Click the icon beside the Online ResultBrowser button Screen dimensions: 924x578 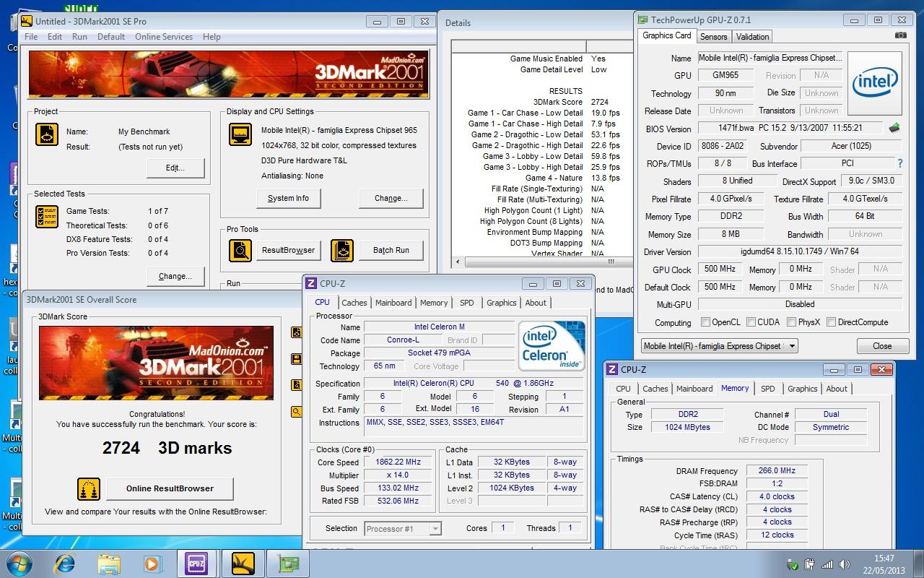pos(89,489)
